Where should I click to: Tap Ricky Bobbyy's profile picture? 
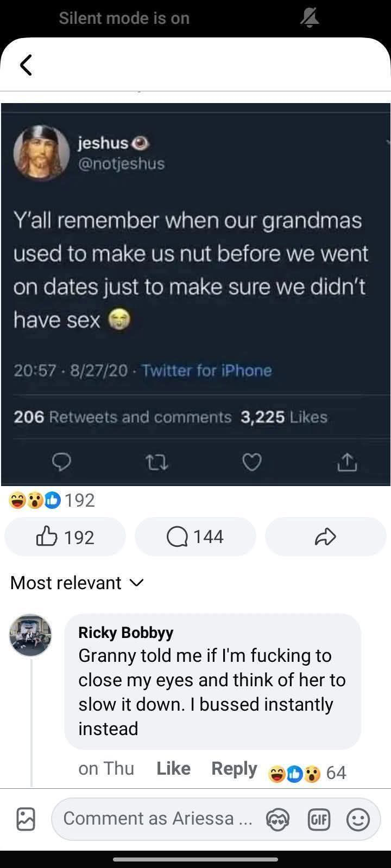[30, 635]
